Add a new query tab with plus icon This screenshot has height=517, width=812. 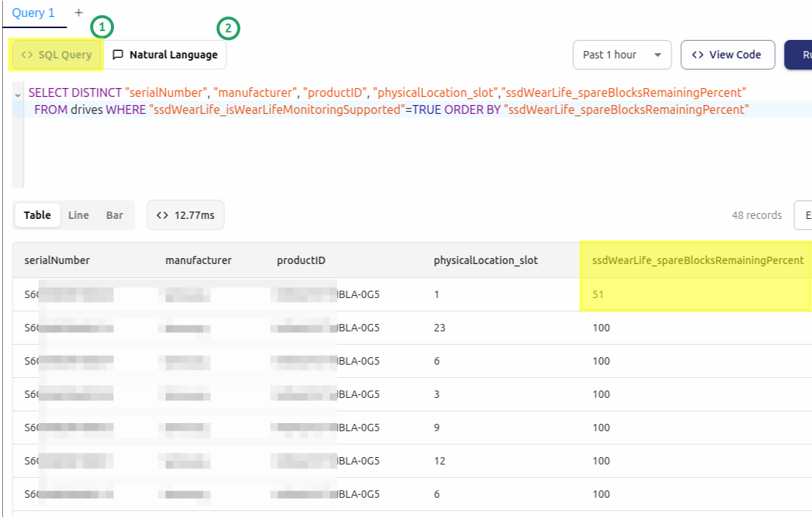click(x=78, y=13)
